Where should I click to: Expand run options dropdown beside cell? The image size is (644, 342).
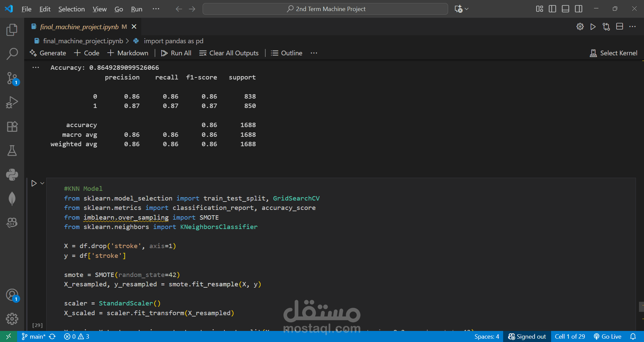click(42, 183)
